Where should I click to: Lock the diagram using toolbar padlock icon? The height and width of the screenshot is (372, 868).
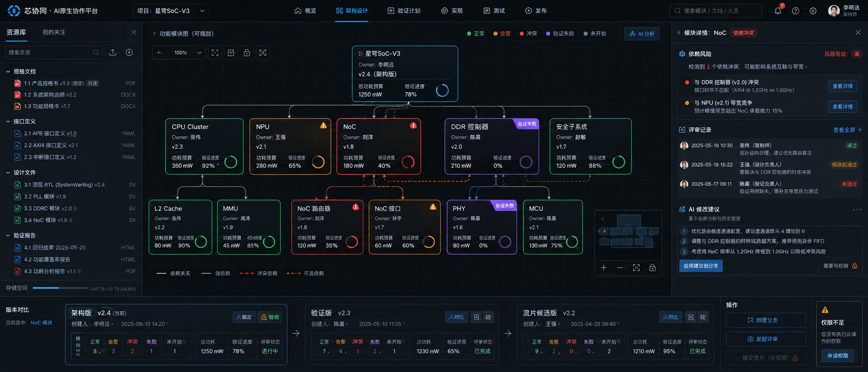(247, 53)
